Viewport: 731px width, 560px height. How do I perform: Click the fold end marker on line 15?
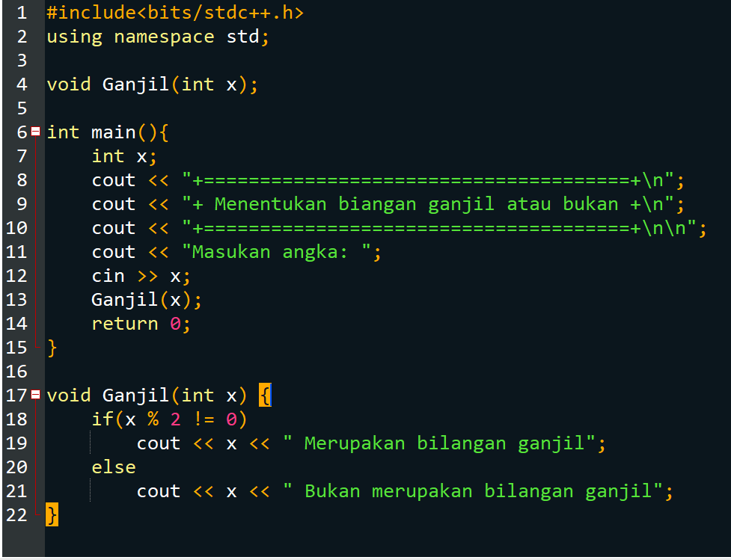(35, 347)
